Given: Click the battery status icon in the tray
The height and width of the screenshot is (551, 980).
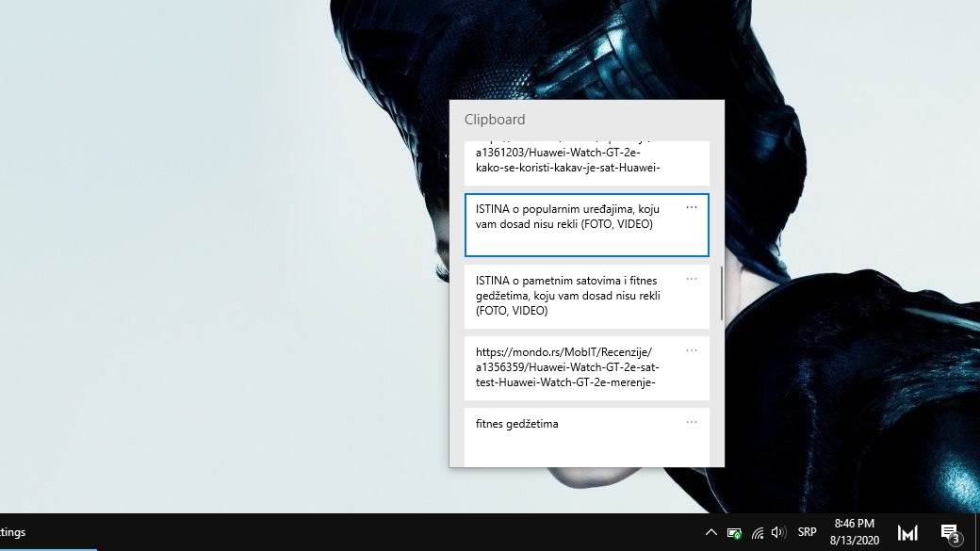Looking at the screenshot, I should point(736,532).
